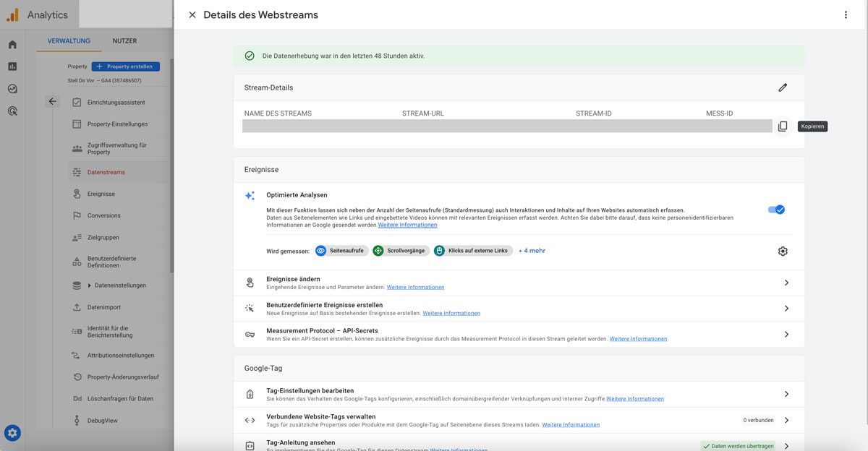Open Weitere Informationen link for Ereignisse ändern
Screen dimensions: 868x451
pos(415,287)
